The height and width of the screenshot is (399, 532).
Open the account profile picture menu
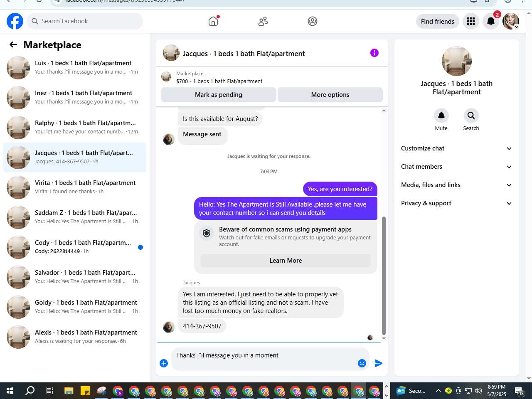click(x=511, y=21)
